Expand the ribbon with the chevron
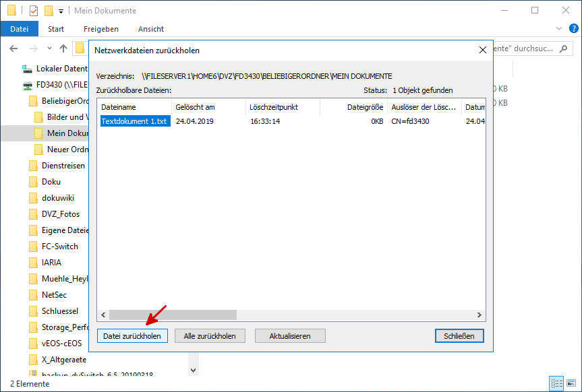This screenshot has height=392, width=582. (558, 29)
